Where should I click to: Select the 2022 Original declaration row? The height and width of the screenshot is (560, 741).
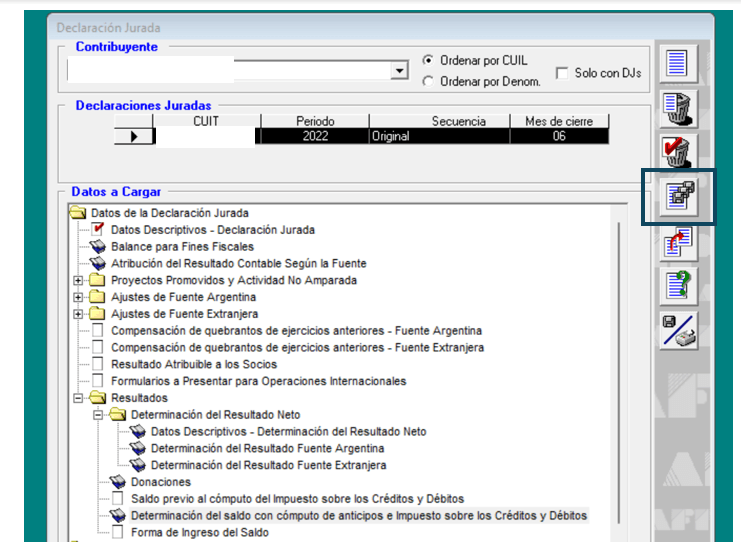(380, 137)
